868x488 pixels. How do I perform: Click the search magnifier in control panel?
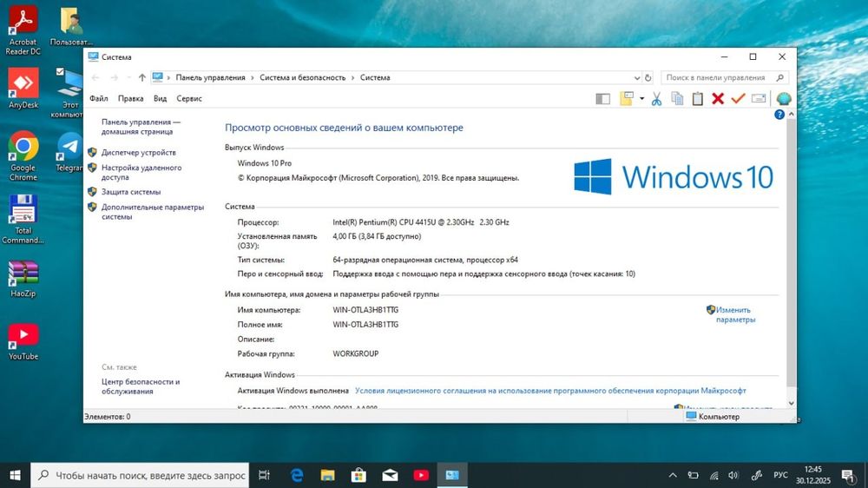(780, 77)
